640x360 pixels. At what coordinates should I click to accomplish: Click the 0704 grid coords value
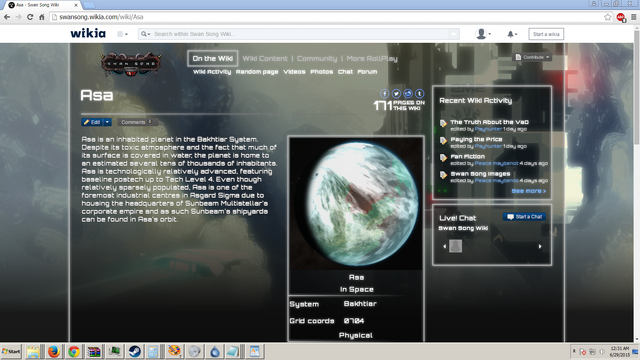354,321
